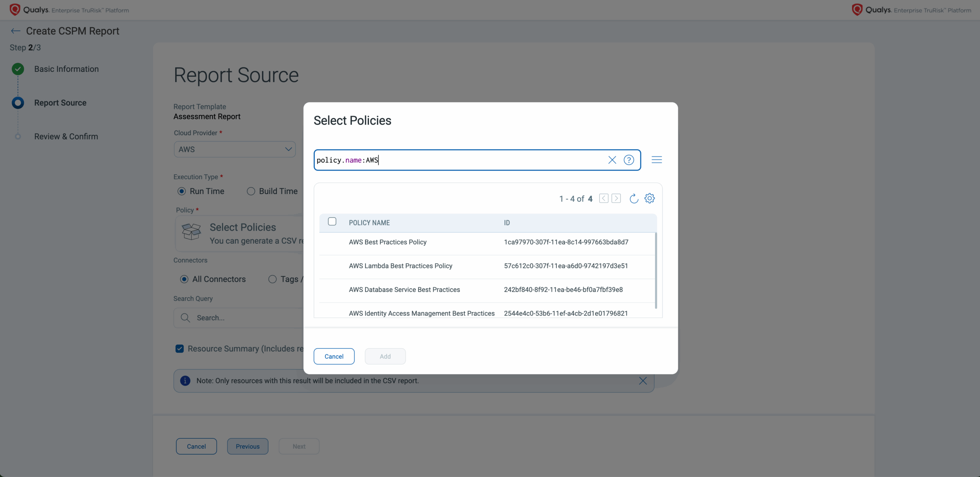
Task: Select the Run Time radio button
Action: [182, 191]
